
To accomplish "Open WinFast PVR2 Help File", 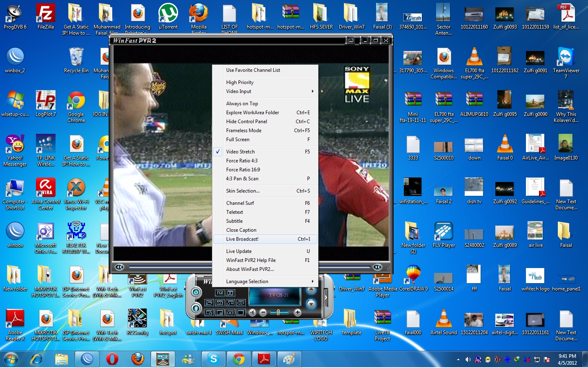I will (265, 260).
